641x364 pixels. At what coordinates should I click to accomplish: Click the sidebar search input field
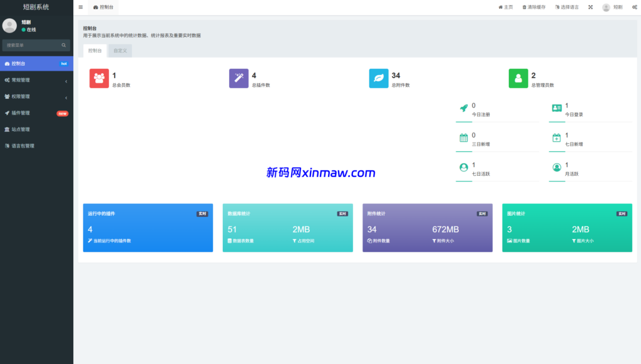[x=31, y=46]
